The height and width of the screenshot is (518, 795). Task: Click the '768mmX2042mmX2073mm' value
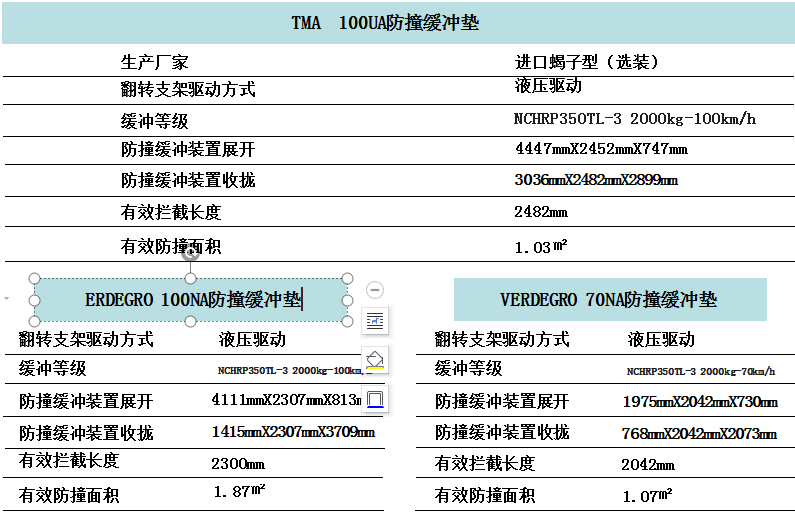[699, 433]
